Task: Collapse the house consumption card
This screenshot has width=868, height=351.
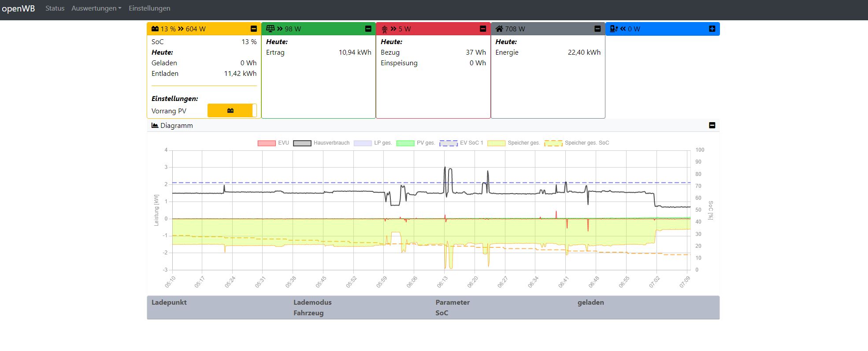Action: [597, 29]
